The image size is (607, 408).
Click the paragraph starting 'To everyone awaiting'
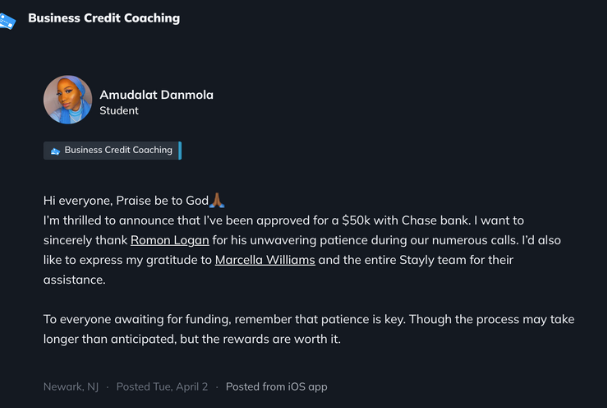[x=300, y=328]
